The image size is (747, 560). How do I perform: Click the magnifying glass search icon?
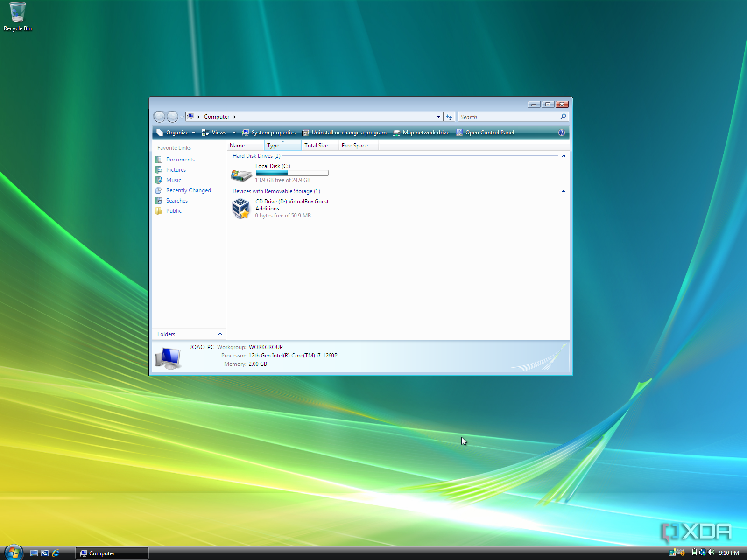564,117
